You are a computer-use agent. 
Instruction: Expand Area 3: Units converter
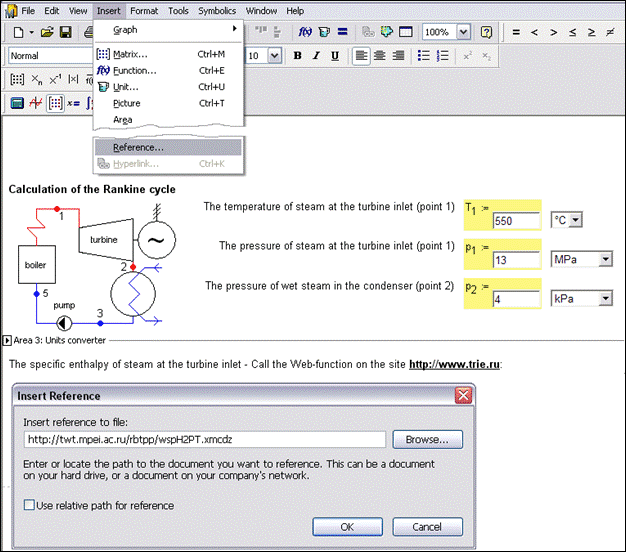7,340
